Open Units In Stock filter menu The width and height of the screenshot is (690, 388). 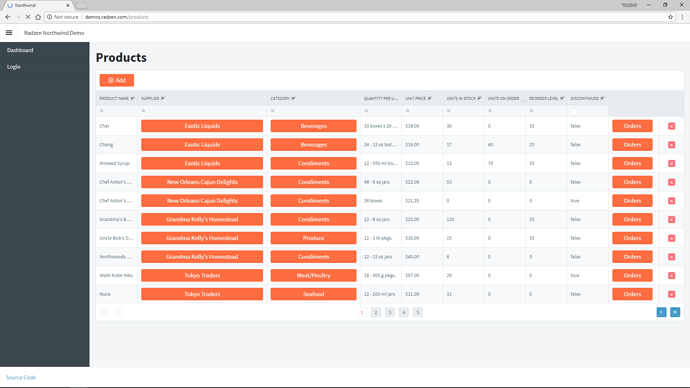(x=480, y=99)
